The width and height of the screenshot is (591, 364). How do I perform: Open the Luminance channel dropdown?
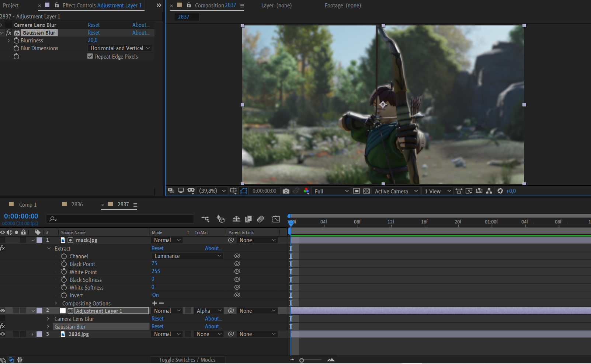(x=187, y=256)
